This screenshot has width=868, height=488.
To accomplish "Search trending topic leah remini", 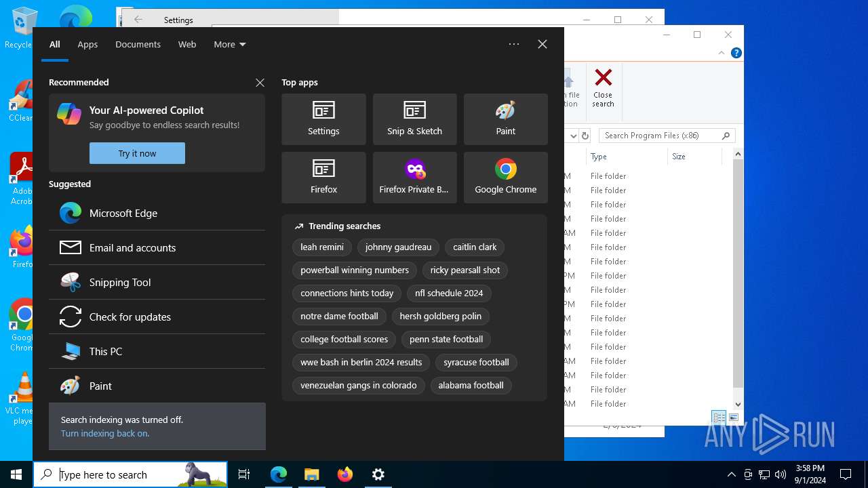I will [322, 247].
